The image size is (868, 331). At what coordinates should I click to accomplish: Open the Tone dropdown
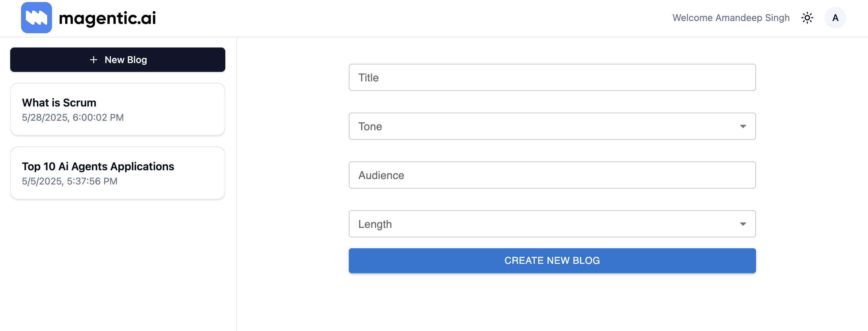pyautogui.click(x=552, y=126)
